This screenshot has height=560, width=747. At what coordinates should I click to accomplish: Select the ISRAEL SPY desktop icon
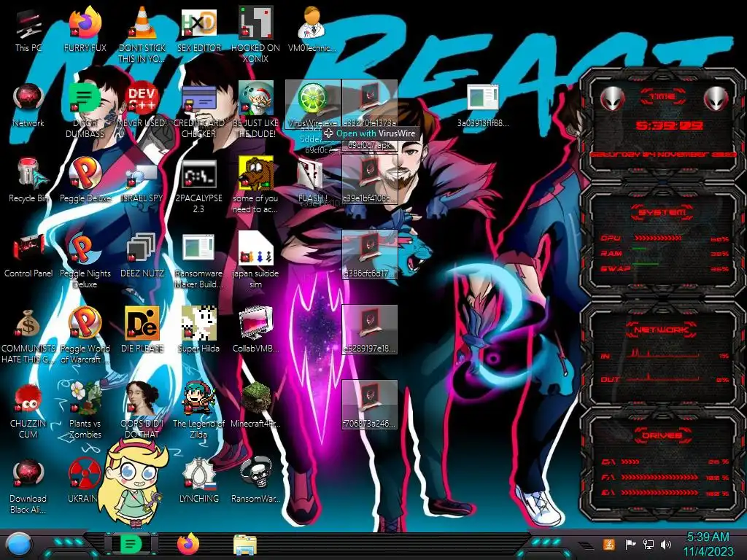tap(142, 180)
